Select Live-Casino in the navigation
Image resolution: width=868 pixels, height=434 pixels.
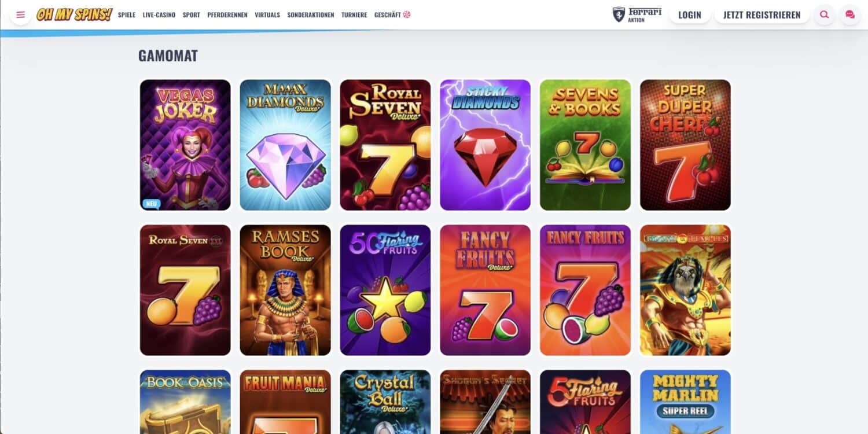pyautogui.click(x=159, y=15)
